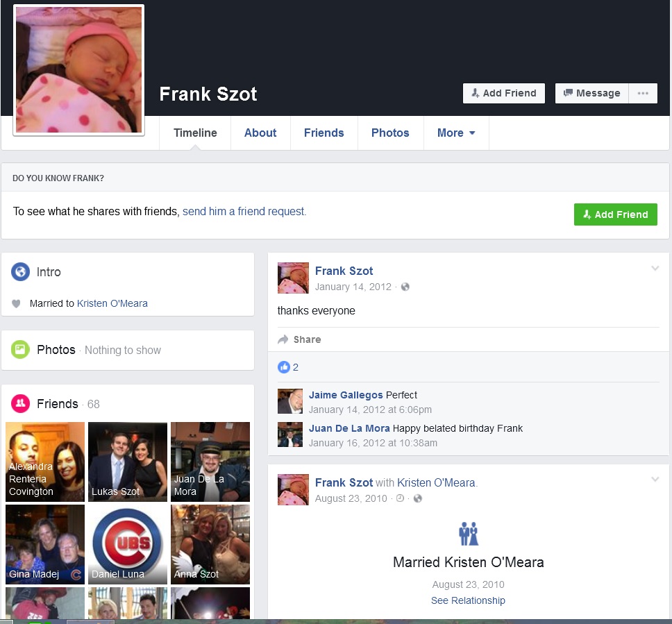The height and width of the screenshot is (624, 672).
Task: Click the clock icon on August 23 post
Action: (x=400, y=498)
